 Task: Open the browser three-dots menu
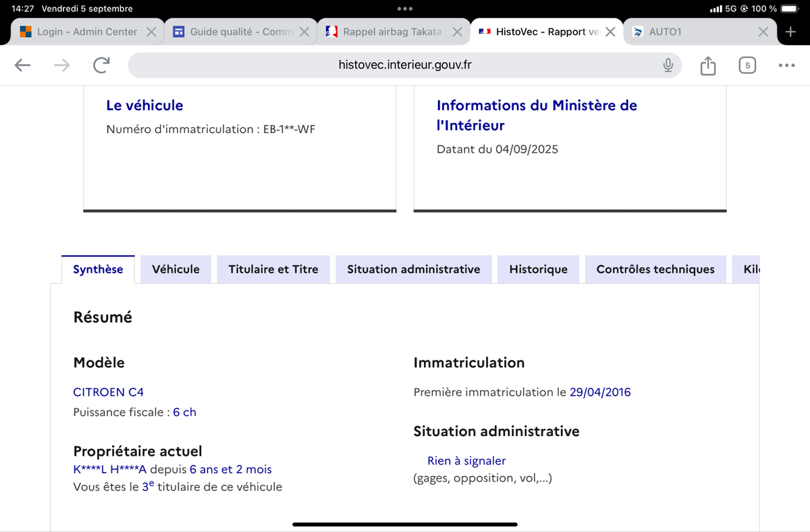click(786, 65)
